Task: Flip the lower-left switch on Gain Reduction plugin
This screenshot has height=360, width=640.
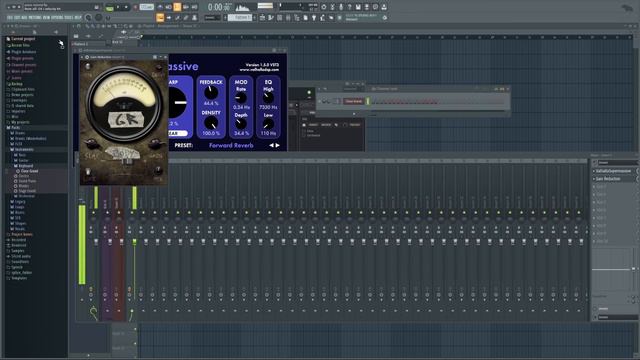Action: tap(88, 171)
